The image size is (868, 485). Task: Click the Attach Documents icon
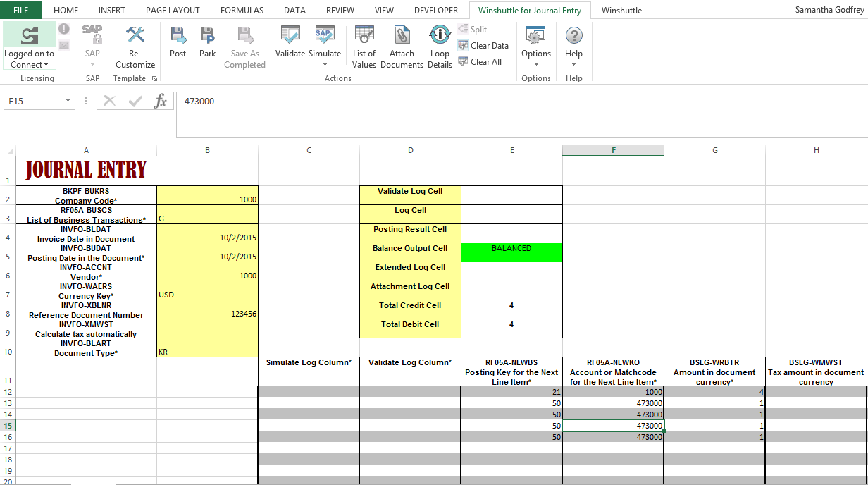click(x=402, y=35)
